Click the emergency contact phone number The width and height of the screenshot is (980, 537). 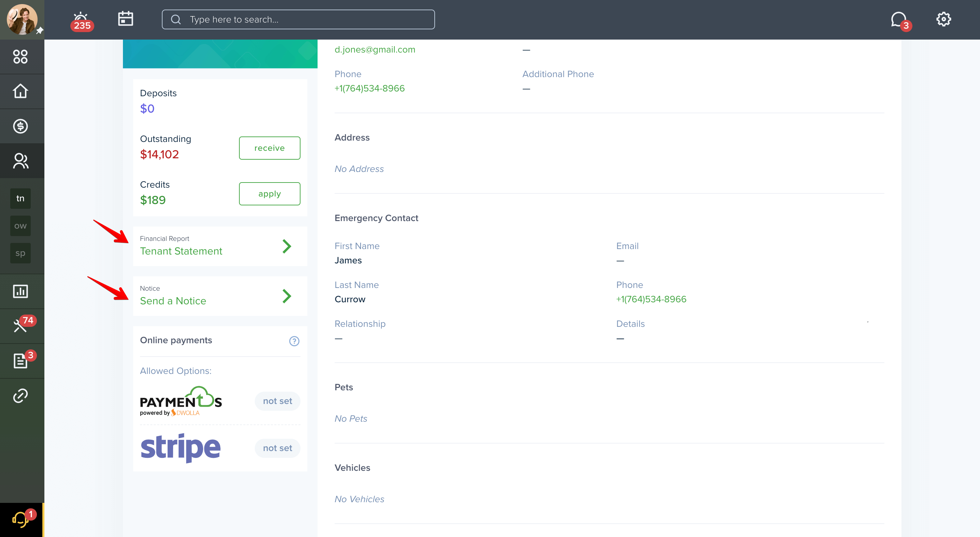(x=651, y=299)
